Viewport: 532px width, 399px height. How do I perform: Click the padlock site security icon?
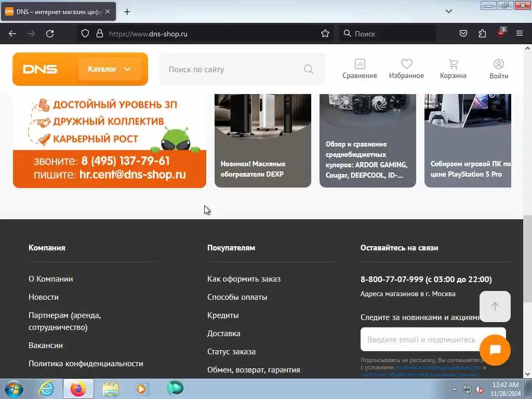99,34
